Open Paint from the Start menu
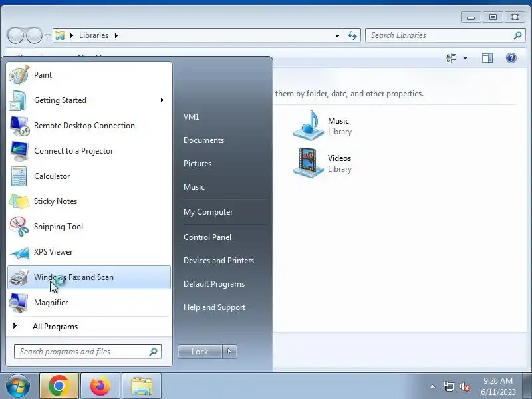Viewport: 532px width, 399px height. (x=88, y=75)
